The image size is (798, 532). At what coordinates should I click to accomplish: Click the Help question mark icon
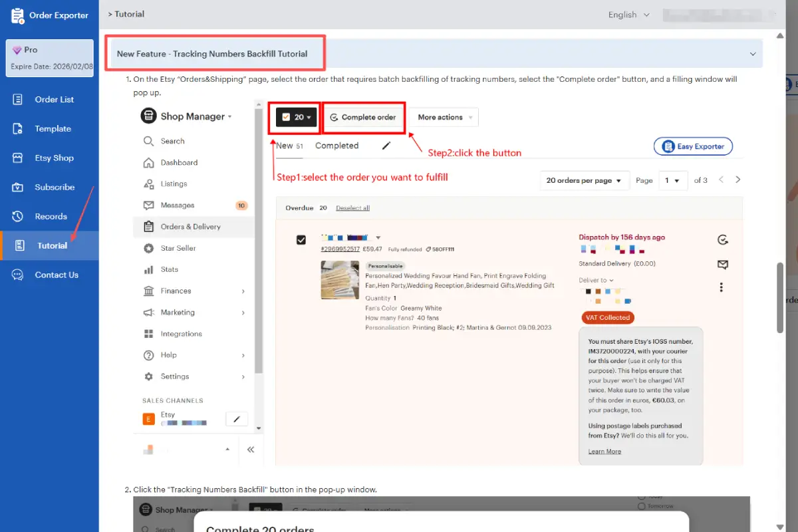click(x=149, y=355)
